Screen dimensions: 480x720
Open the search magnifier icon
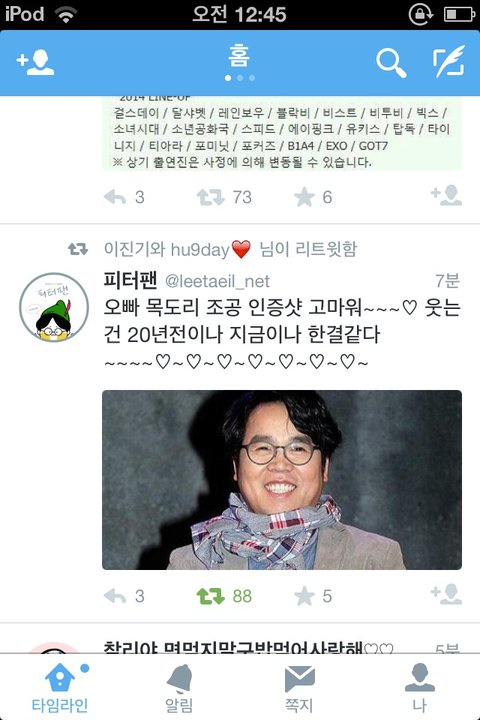click(x=391, y=63)
